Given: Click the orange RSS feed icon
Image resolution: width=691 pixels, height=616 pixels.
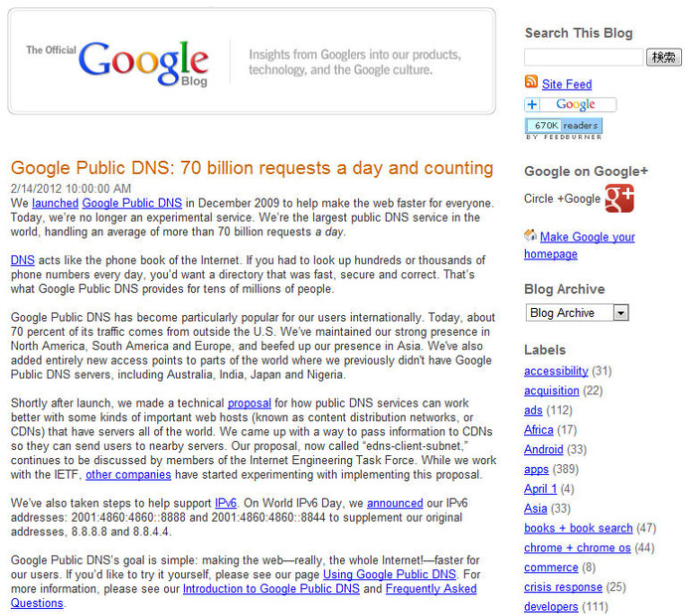Looking at the screenshot, I should coord(531,81).
